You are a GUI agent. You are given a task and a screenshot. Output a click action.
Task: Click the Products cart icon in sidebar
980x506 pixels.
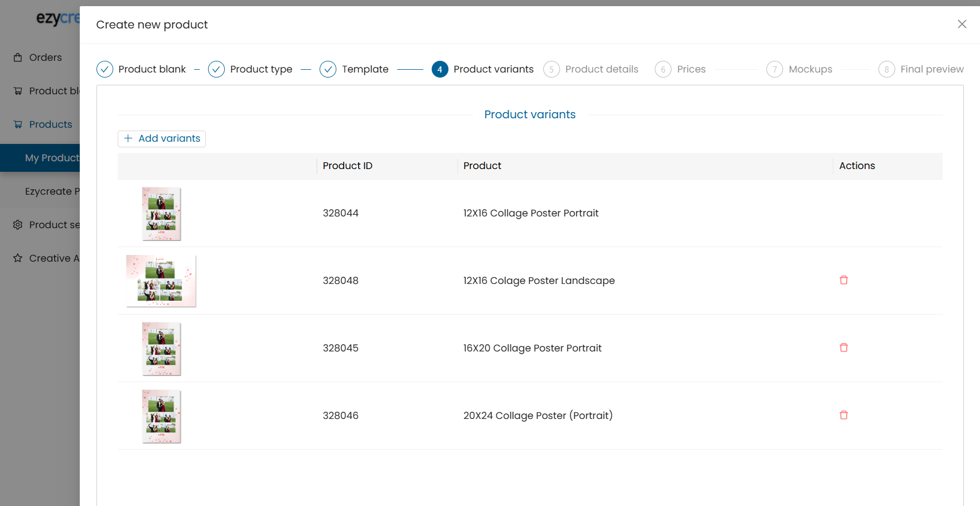point(18,124)
